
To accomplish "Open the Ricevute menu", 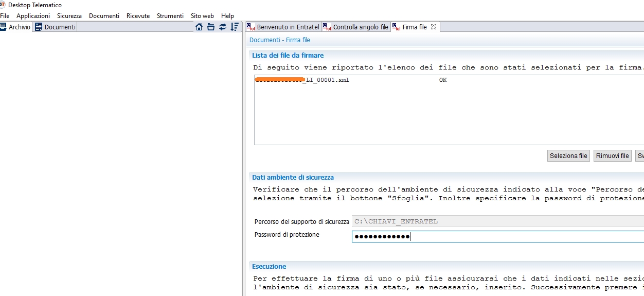I will 138,16.
